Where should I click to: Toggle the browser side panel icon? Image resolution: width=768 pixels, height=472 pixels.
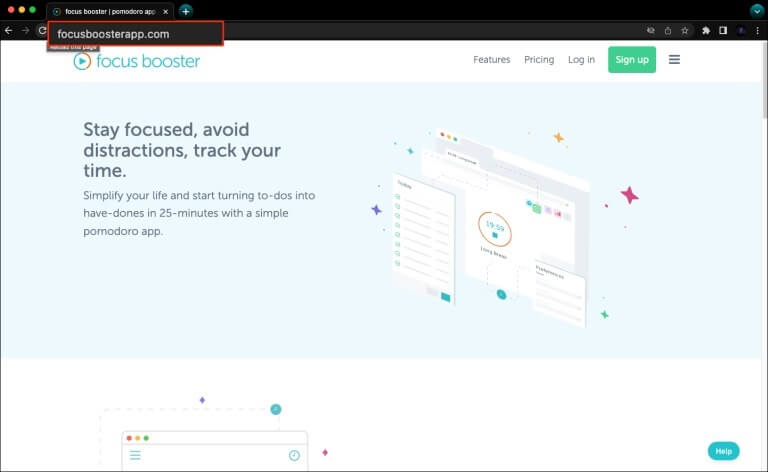point(723,30)
